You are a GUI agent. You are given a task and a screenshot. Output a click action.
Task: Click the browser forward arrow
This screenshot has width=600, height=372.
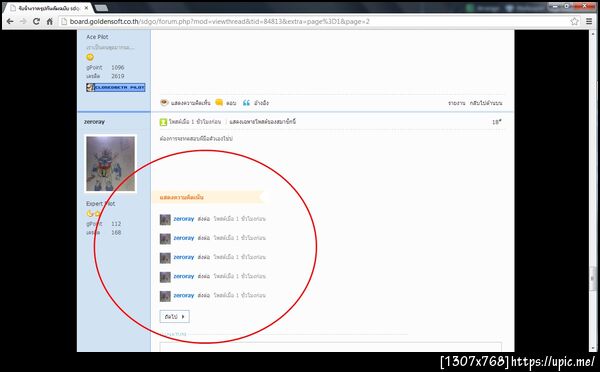23,21
